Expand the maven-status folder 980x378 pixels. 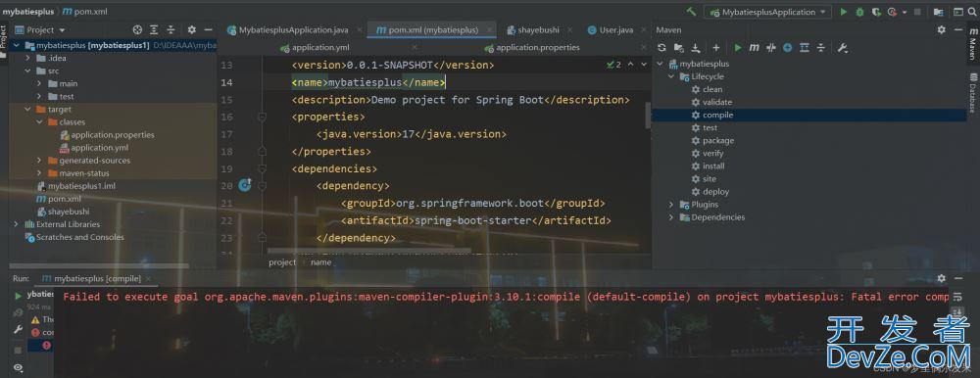[x=39, y=173]
